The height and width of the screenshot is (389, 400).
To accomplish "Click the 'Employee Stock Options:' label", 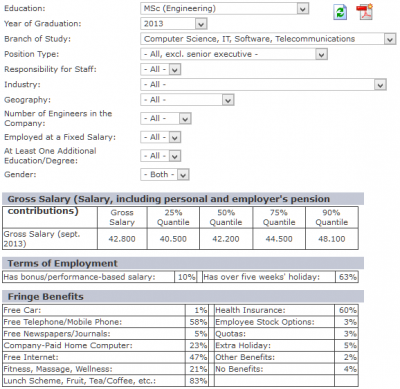I will (x=265, y=322).
